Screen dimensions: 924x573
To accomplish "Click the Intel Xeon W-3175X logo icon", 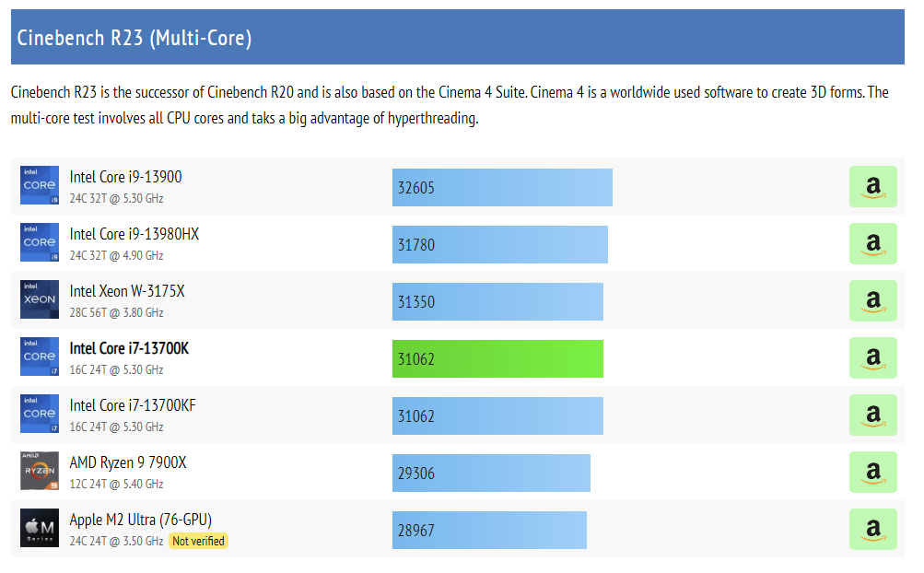I will [40, 299].
